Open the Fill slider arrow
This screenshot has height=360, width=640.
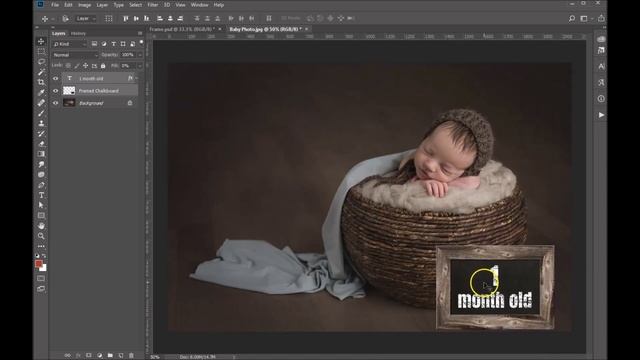140,66
